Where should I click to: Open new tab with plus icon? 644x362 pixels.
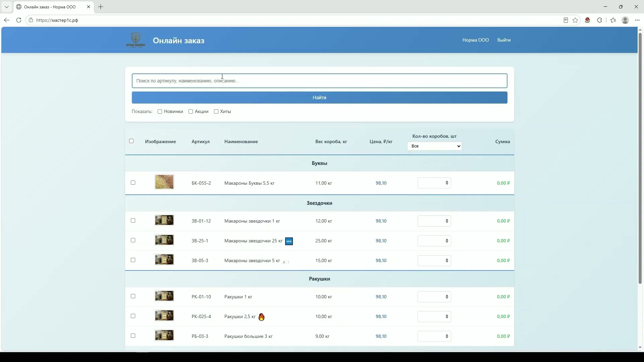(101, 7)
